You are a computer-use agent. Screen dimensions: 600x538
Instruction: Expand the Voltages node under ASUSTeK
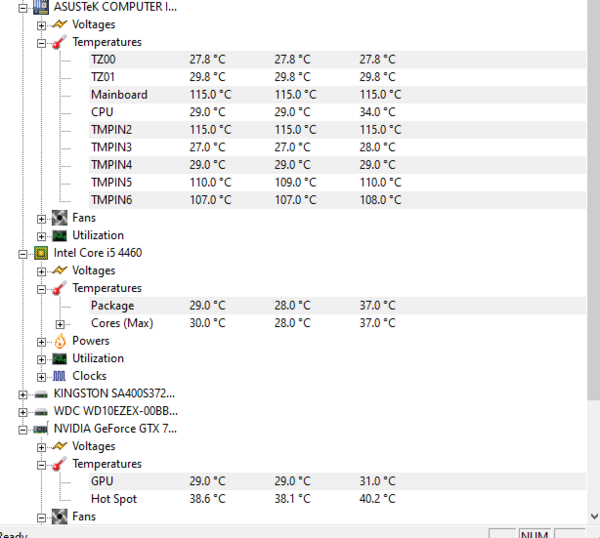click(41, 24)
